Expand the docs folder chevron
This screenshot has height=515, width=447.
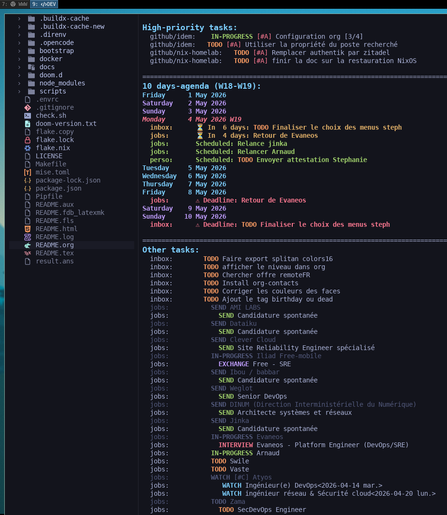19,67
